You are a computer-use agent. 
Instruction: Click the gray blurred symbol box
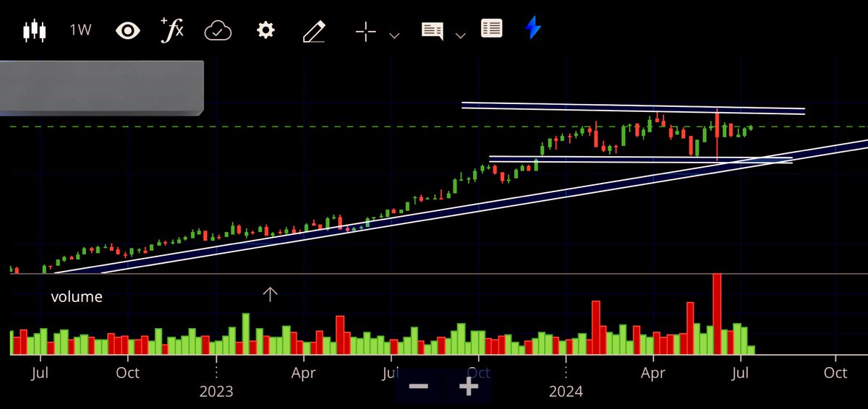point(101,88)
